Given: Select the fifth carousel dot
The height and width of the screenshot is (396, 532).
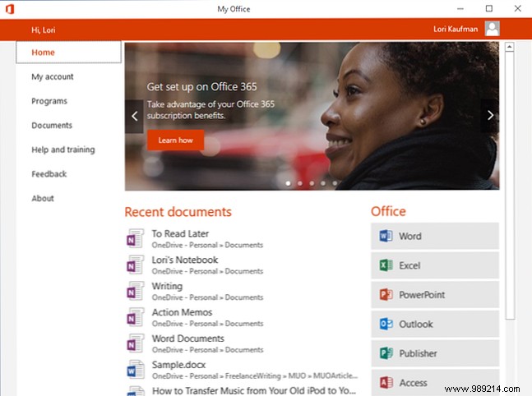Looking at the screenshot, I should coord(335,183).
